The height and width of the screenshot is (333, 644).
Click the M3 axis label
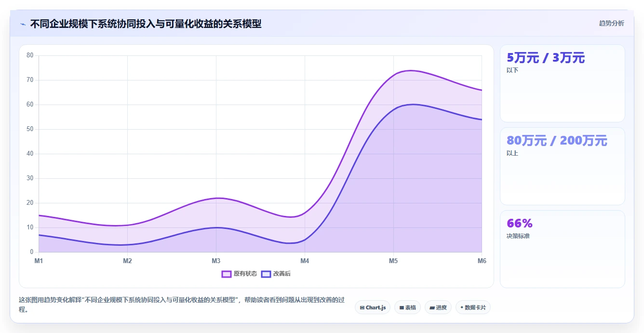click(216, 261)
